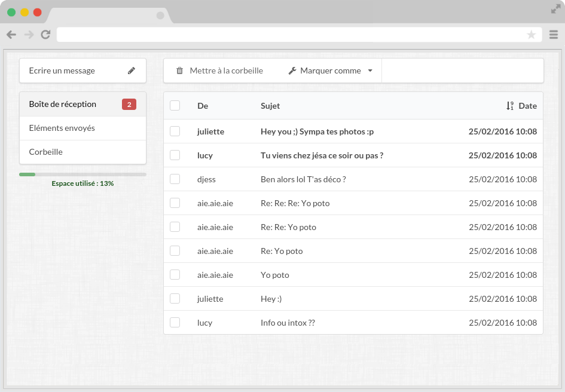
Task: Bookmark page with the star icon
Action: 531,35
